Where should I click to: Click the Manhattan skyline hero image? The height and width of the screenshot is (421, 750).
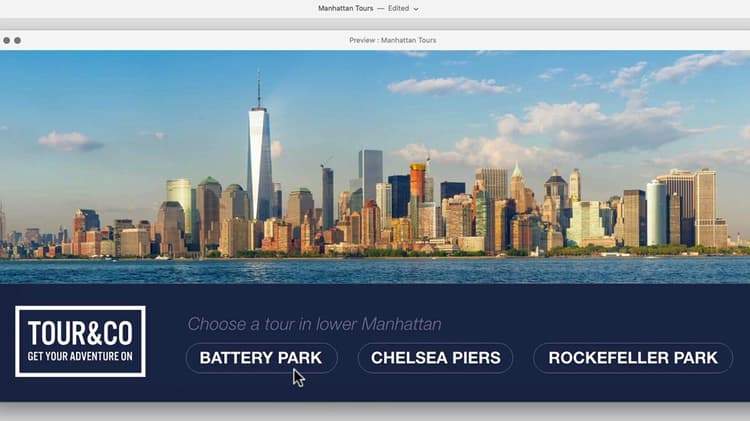click(x=375, y=167)
